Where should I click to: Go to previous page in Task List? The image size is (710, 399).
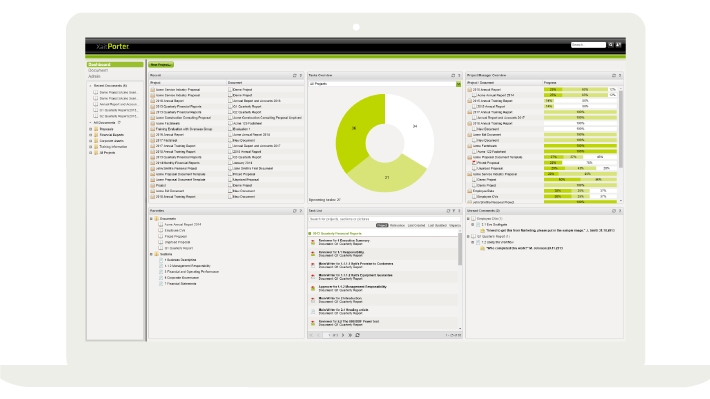point(318,335)
